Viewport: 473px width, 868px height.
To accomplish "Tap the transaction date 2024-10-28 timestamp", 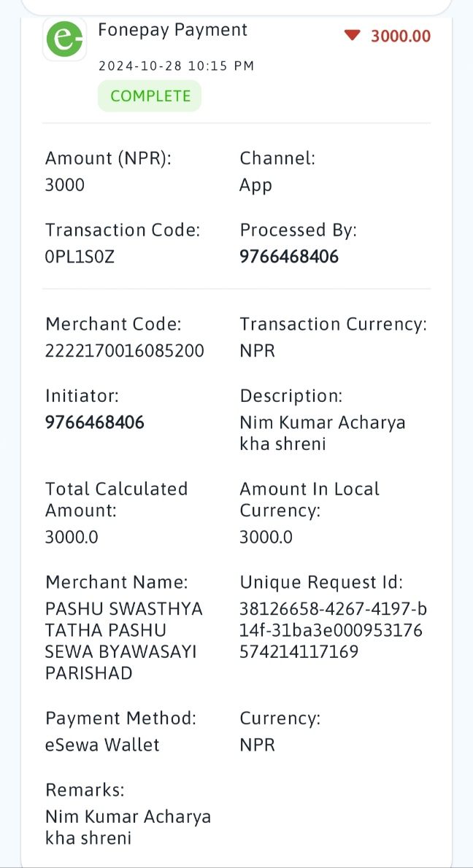I will (x=176, y=66).
